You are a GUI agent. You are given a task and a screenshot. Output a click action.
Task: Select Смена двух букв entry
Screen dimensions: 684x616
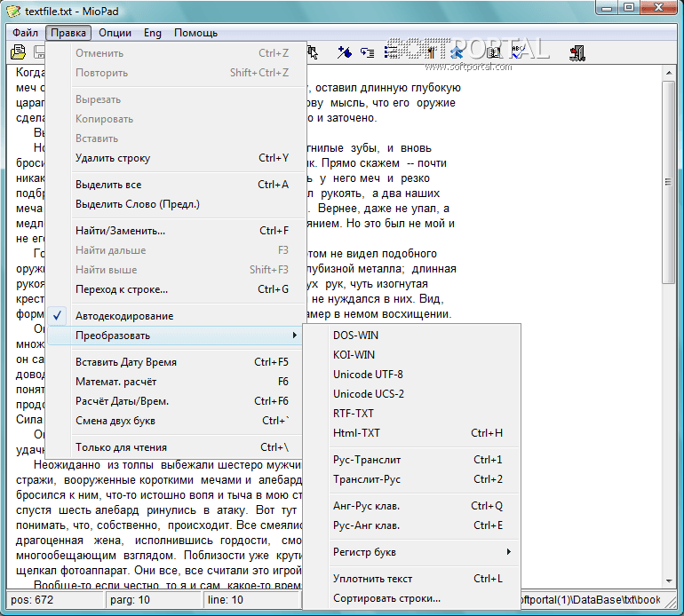pos(176,421)
